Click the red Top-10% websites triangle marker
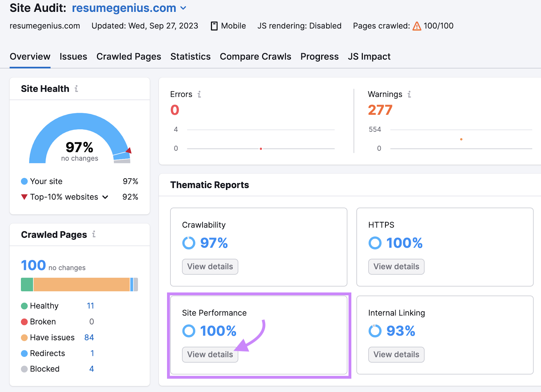541x392 pixels. (x=24, y=197)
